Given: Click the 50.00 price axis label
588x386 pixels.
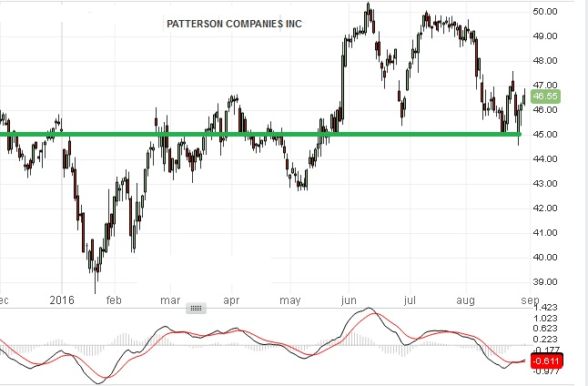Looking at the screenshot, I should 545,12.
